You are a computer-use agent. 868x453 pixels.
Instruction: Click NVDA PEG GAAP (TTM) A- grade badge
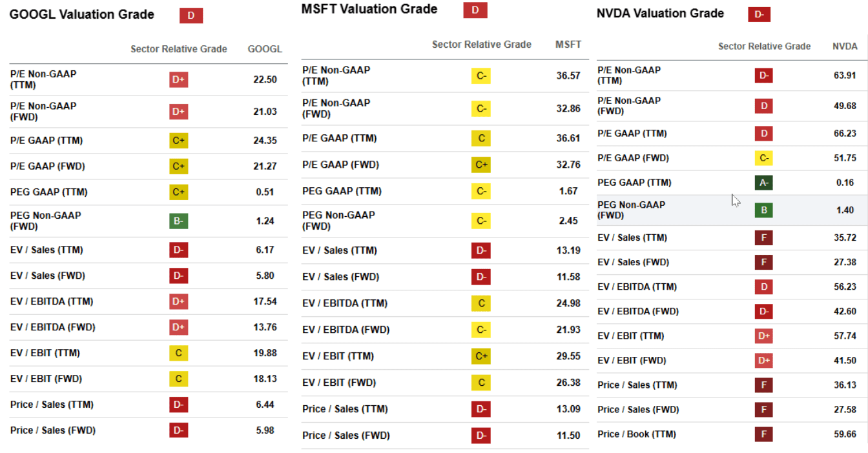tap(764, 183)
